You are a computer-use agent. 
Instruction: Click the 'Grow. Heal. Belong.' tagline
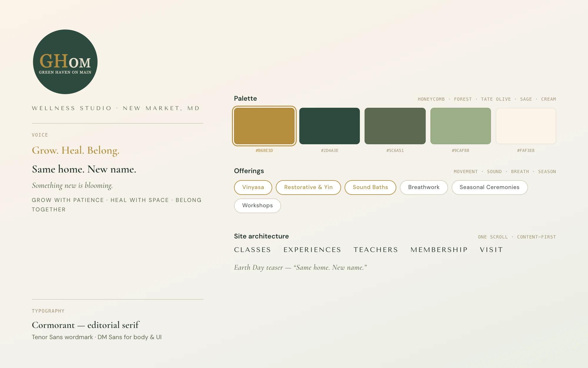[x=76, y=150]
